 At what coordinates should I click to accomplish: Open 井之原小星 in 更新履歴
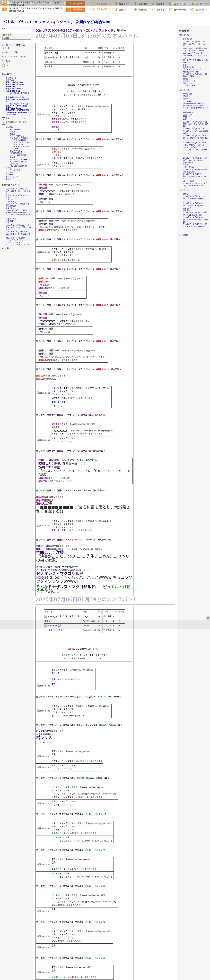(x=188, y=39)
